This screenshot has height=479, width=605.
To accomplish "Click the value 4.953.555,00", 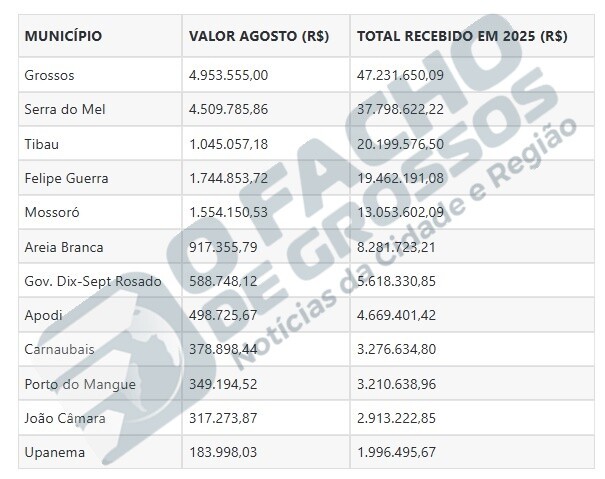I will (x=228, y=75).
